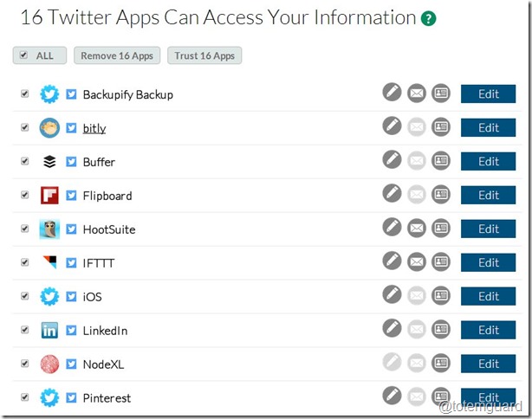Image resolution: width=532 pixels, height=419 pixels.
Task: Click the Twitter bird icon beside iOS
Action: tap(71, 297)
